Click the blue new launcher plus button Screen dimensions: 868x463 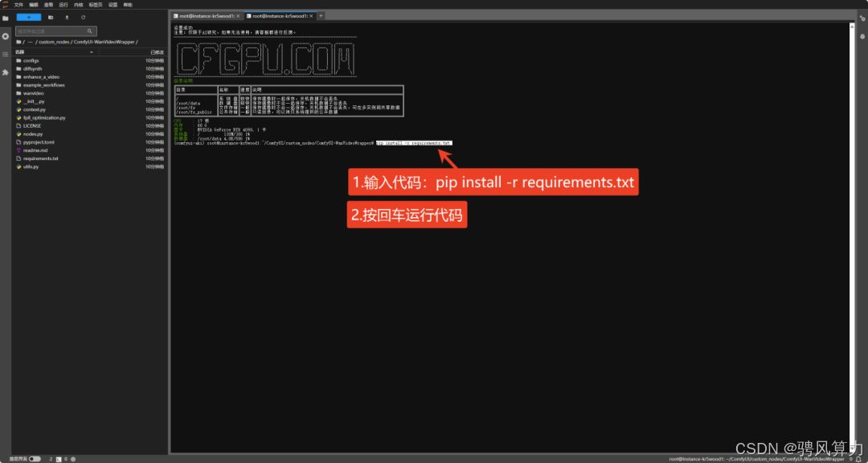29,17
